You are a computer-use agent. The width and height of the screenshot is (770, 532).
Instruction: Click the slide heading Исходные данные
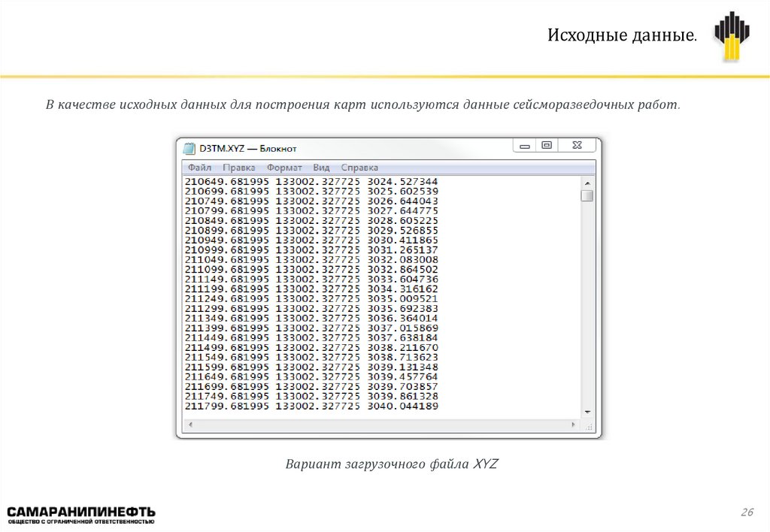(622, 35)
